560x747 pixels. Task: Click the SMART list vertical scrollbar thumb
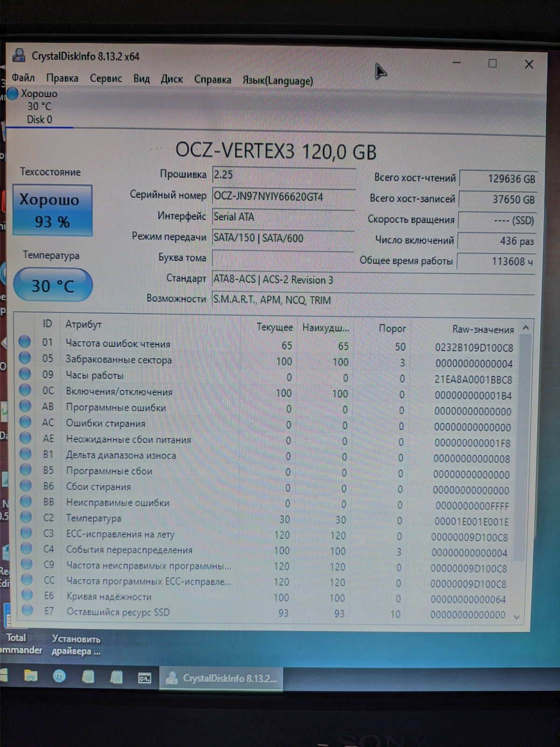pos(522,448)
